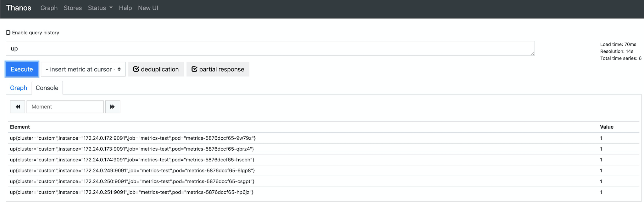644x202 pixels.
Task: Click the rewind time double-arrow icon
Action: pos(18,107)
